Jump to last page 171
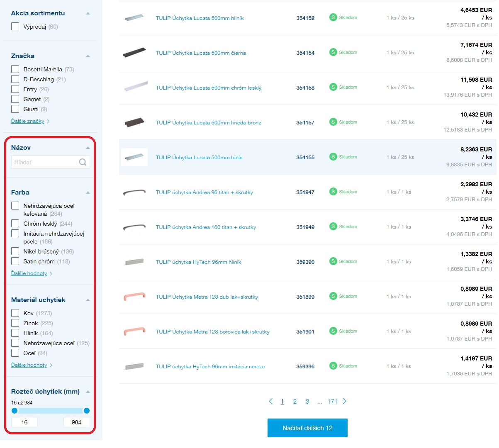Screen dimensions: 499x448 click(332, 402)
